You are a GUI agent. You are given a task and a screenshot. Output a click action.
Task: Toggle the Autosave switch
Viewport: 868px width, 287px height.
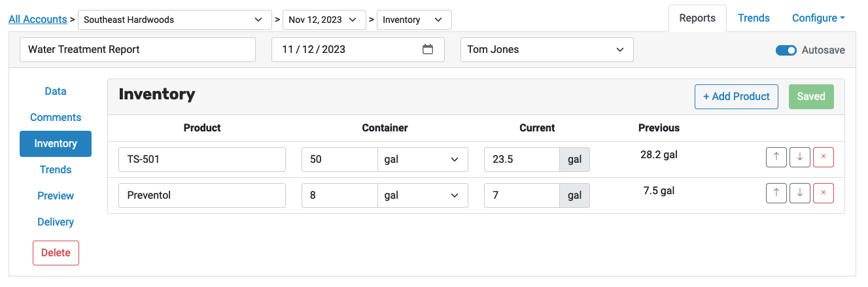point(786,50)
